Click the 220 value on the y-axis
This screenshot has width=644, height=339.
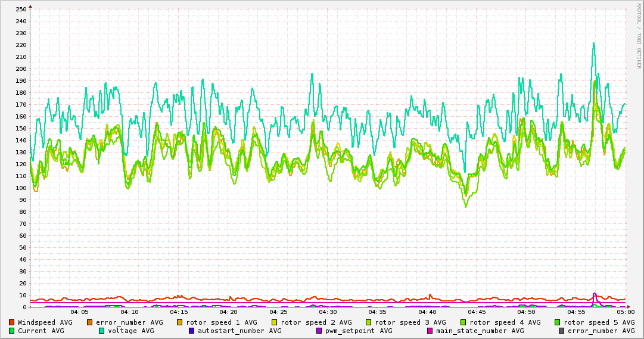point(20,45)
